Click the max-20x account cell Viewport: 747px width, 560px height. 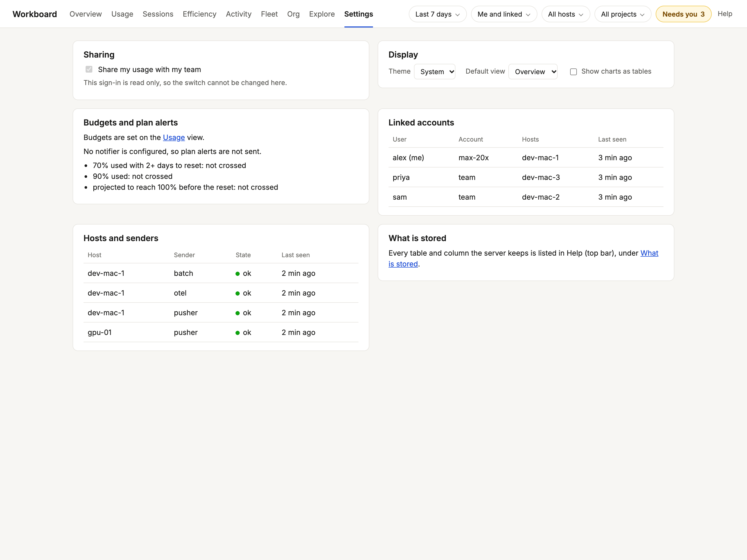(473, 158)
